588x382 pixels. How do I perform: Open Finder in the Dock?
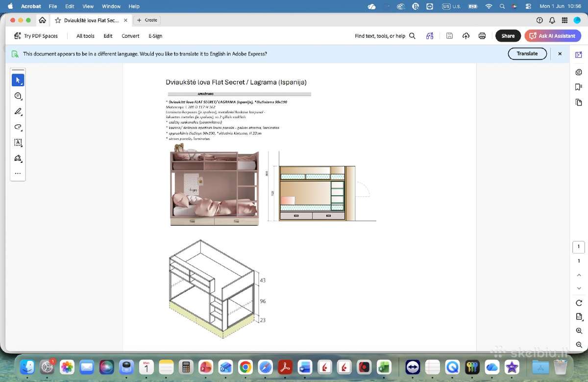point(27,366)
